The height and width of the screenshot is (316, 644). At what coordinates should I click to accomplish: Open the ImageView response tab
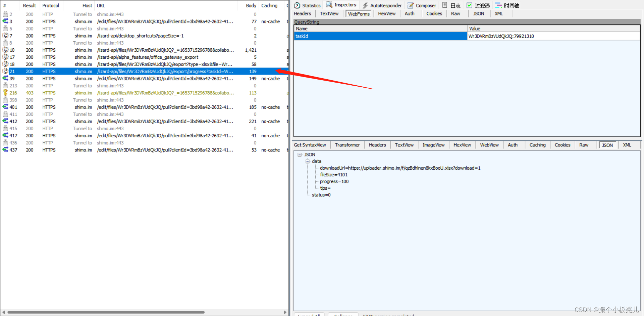[433, 145]
